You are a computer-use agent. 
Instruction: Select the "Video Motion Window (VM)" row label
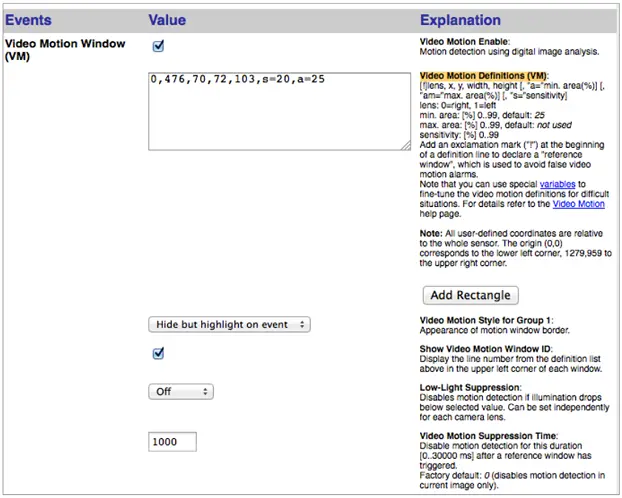click(x=64, y=50)
